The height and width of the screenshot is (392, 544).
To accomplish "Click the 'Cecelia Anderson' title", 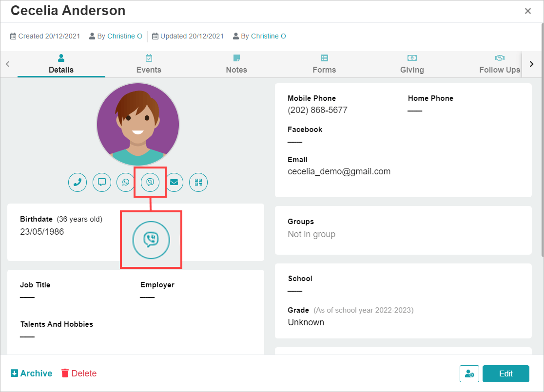I will pos(68,11).
